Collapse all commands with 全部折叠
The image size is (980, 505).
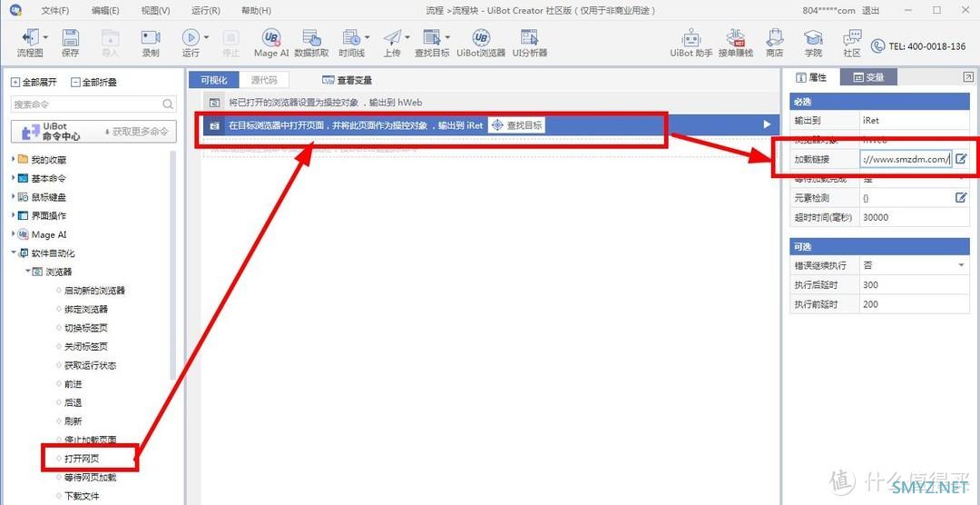(x=93, y=82)
